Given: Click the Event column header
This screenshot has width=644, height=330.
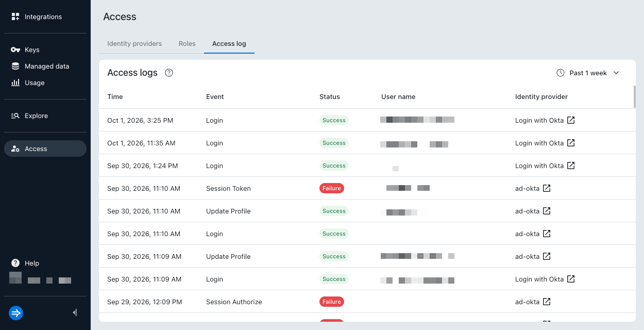Looking at the screenshot, I should click(x=215, y=97).
